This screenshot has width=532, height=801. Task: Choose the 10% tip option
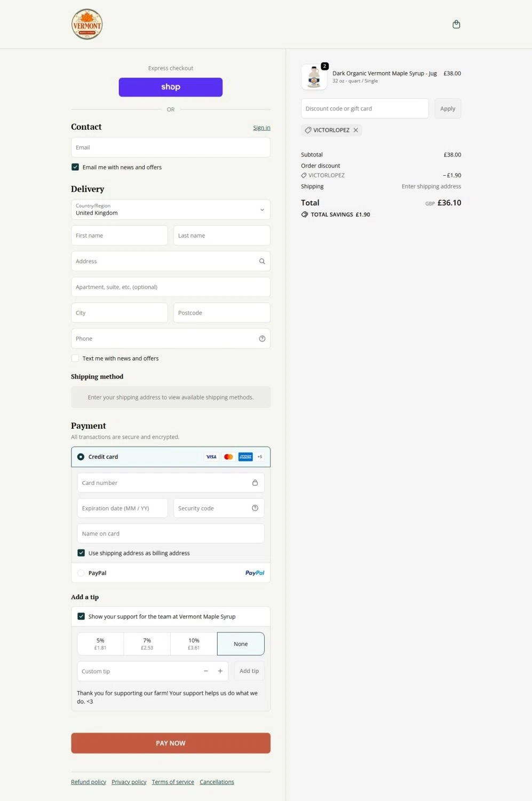coord(194,644)
